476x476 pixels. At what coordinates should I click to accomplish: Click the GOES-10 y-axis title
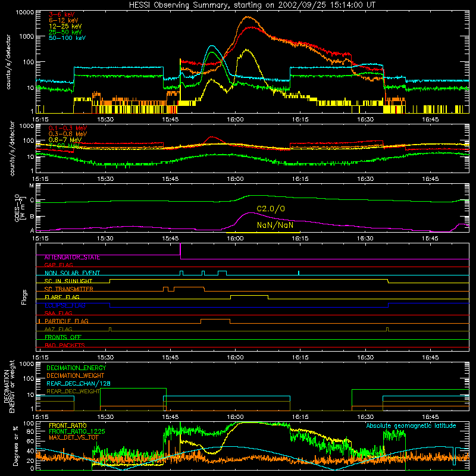(20, 208)
